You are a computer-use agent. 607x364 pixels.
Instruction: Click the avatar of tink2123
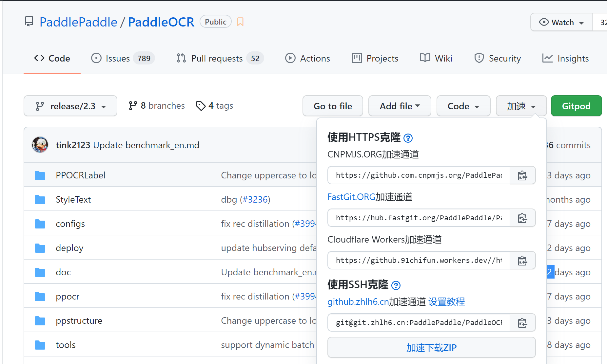[40, 145]
